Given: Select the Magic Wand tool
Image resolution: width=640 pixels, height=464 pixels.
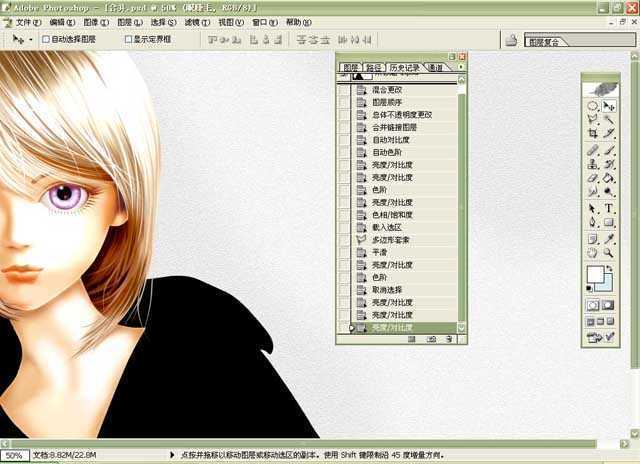Looking at the screenshot, I should (x=609, y=120).
